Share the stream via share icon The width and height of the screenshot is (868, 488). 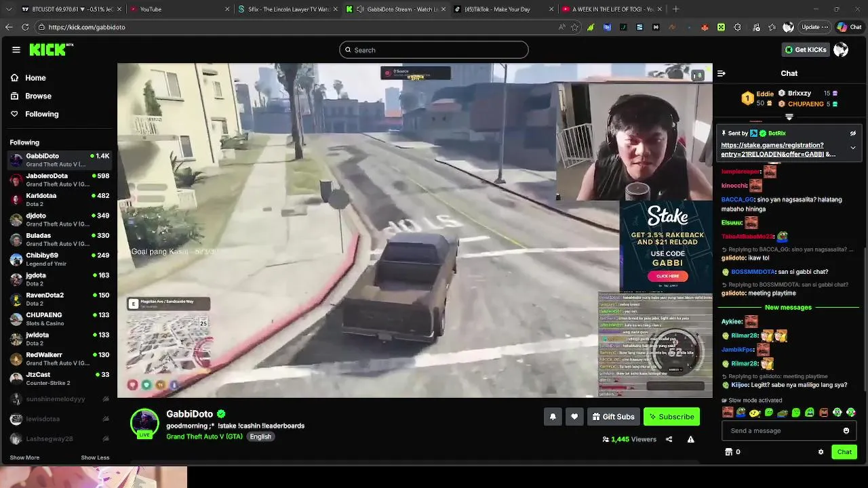pos(669,439)
